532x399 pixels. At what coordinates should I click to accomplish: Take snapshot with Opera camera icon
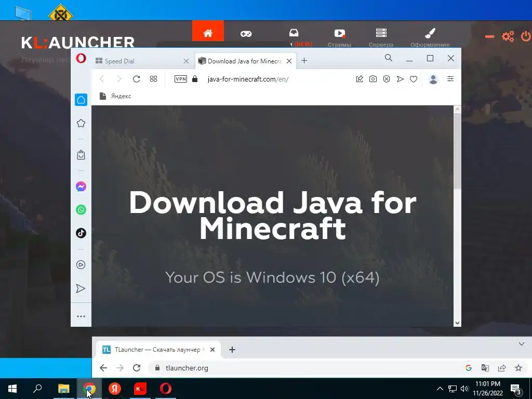[x=373, y=79]
